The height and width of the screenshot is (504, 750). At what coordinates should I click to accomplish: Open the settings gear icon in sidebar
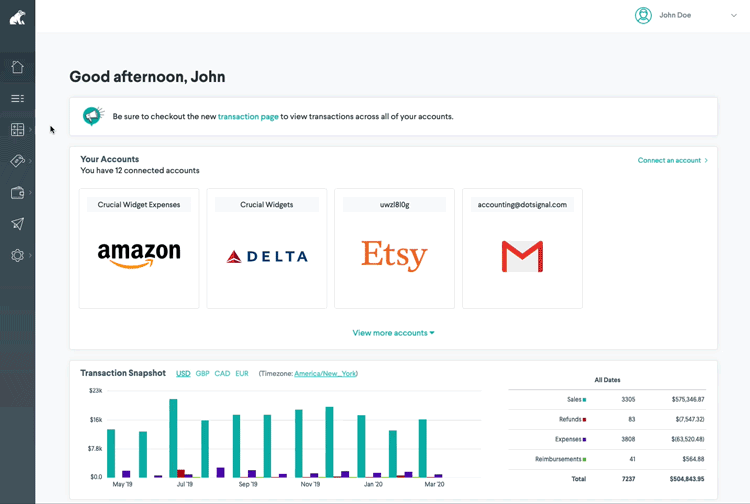tap(17, 256)
